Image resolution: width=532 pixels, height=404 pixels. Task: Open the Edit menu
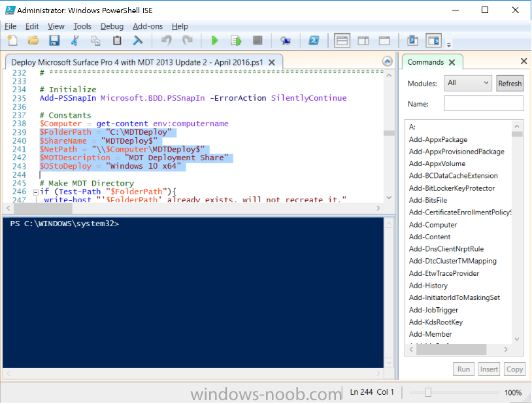pos(32,26)
